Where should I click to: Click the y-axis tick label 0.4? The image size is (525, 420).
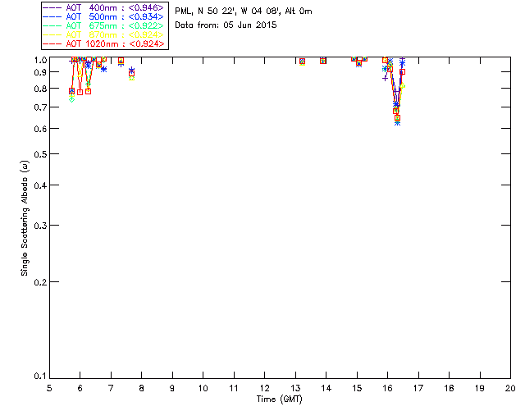40,185
